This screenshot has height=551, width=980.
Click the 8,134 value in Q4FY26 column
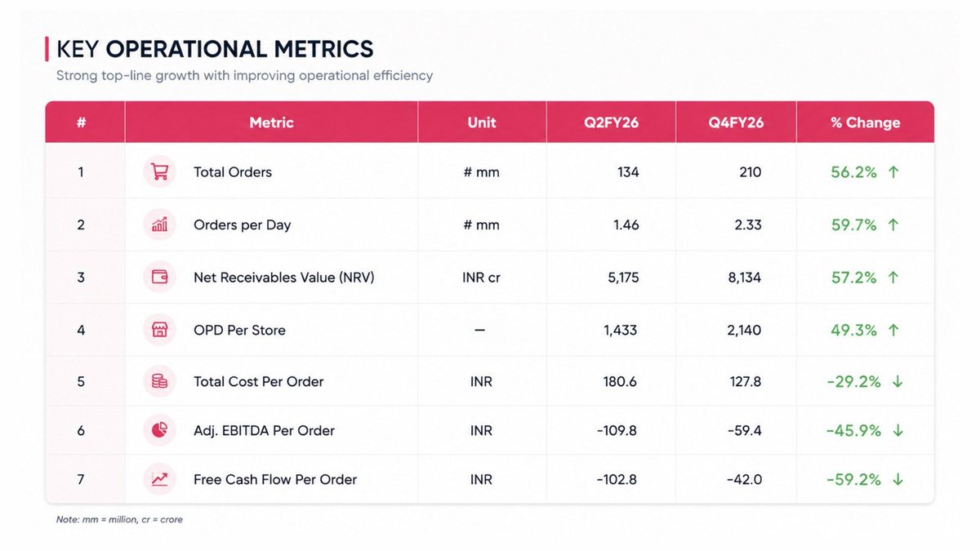(743, 278)
